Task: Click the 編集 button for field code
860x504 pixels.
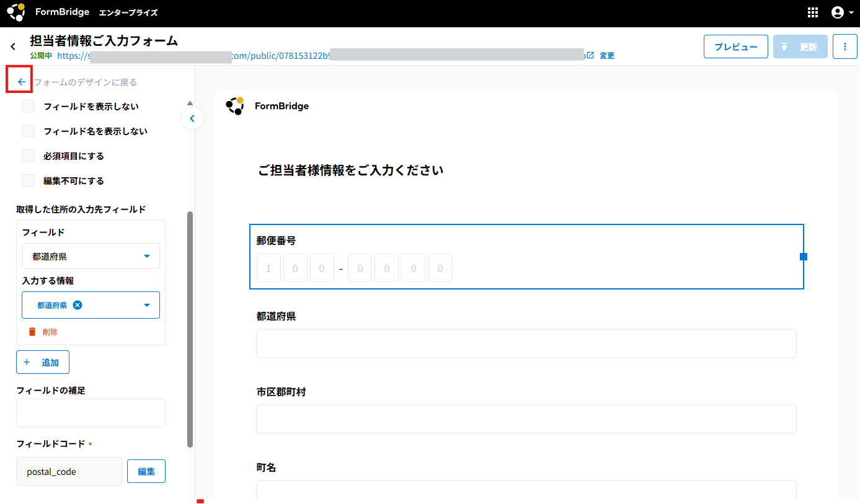Action: pyautogui.click(x=146, y=472)
